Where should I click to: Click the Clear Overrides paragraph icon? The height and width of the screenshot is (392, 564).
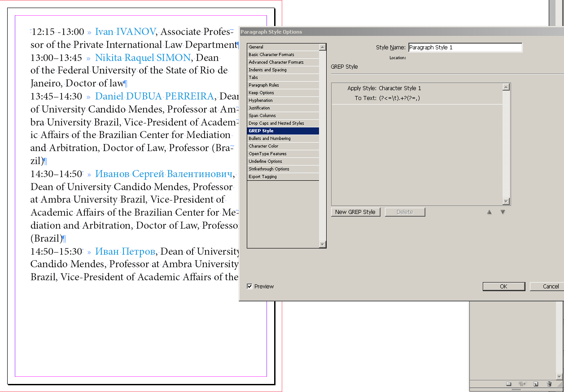pos(522,384)
